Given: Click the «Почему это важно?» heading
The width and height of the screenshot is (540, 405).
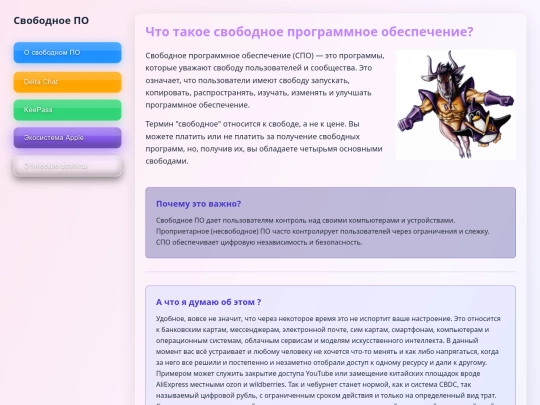Looking at the screenshot, I should [198, 204].
